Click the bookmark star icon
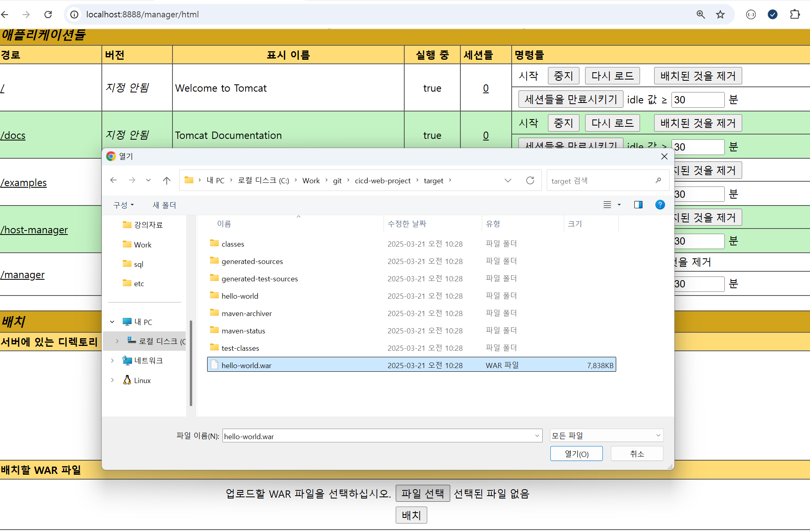 point(720,15)
